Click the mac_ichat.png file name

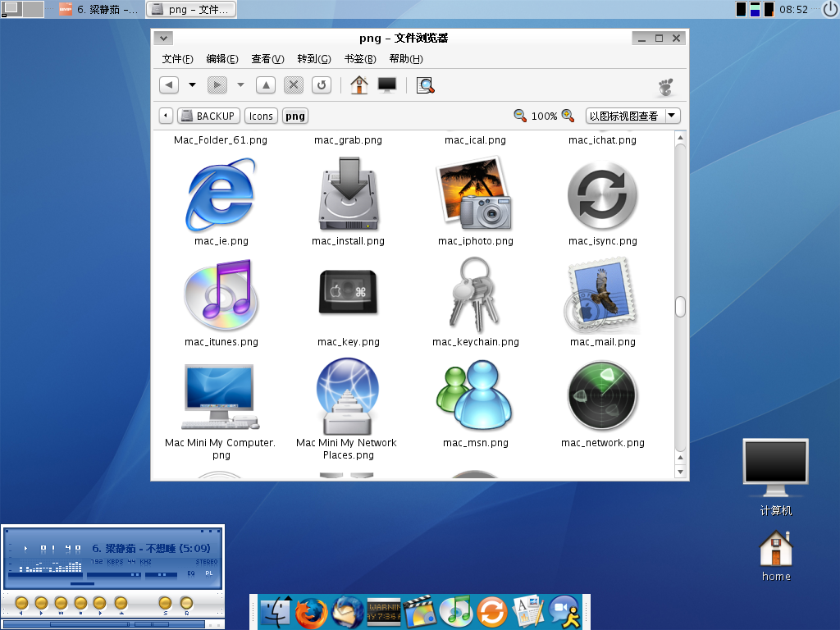[x=603, y=140]
